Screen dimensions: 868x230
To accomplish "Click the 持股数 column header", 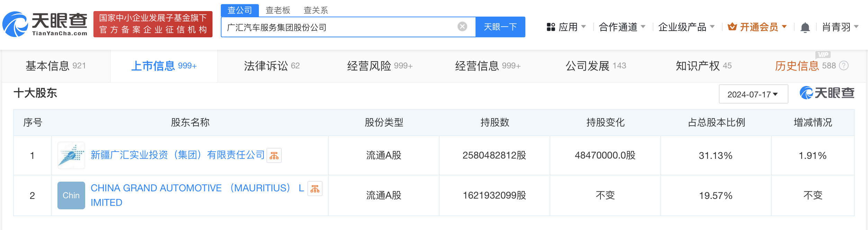I will click(495, 122).
